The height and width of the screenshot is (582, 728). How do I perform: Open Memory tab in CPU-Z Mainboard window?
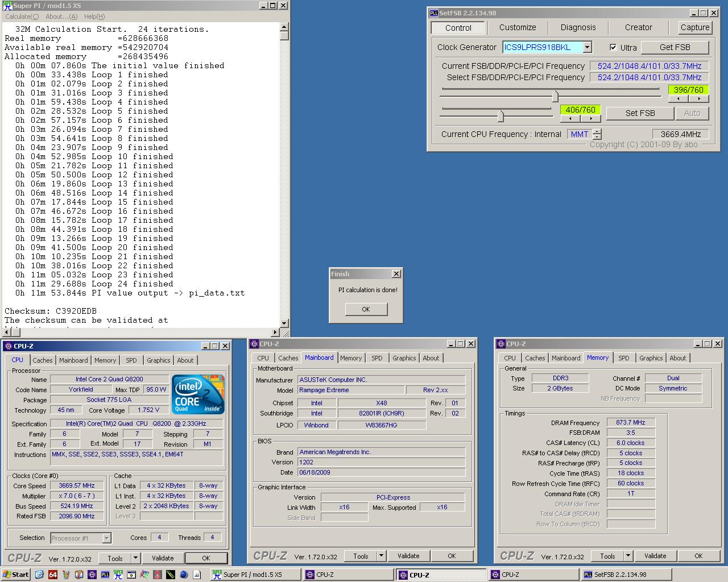(x=351, y=358)
